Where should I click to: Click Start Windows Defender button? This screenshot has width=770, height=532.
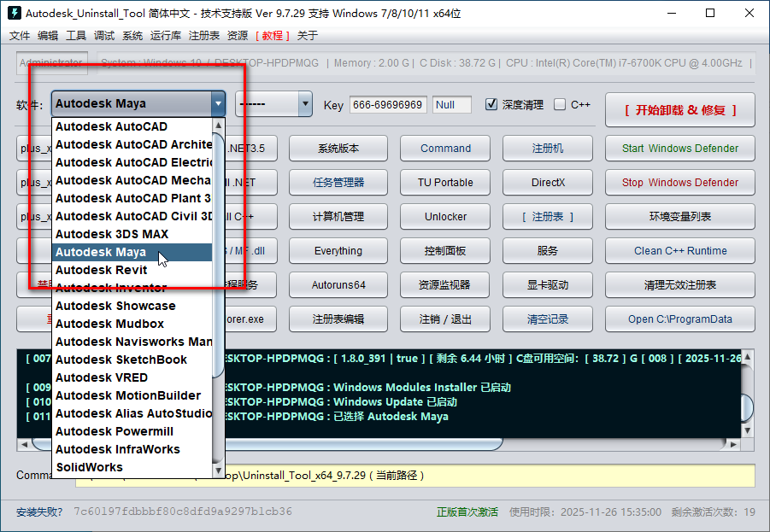(x=680, y=149)
